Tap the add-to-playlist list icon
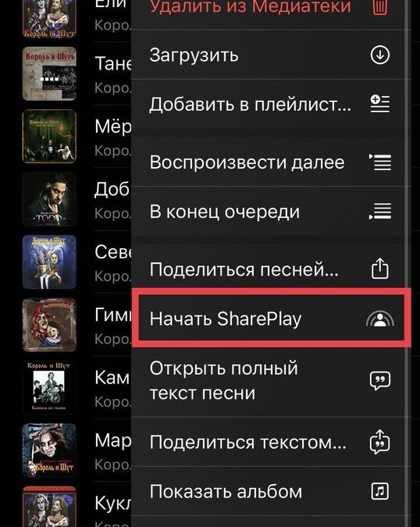Viewport: 420px width, 527px height. 380,104
